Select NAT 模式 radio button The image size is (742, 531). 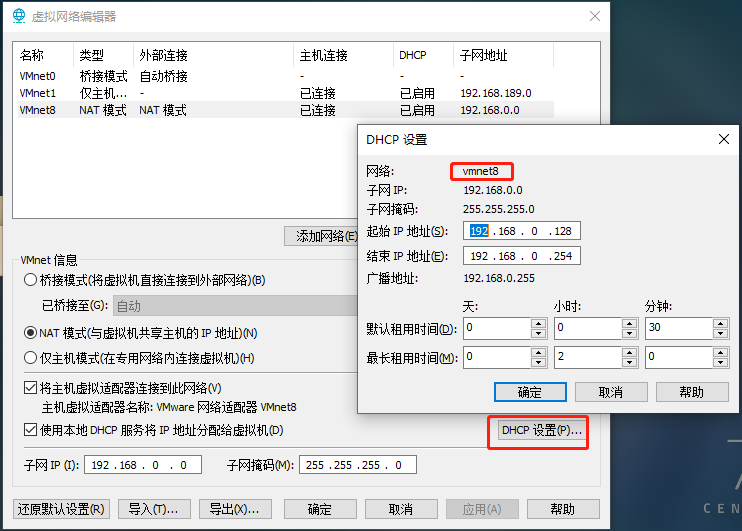tap(30, 333)
